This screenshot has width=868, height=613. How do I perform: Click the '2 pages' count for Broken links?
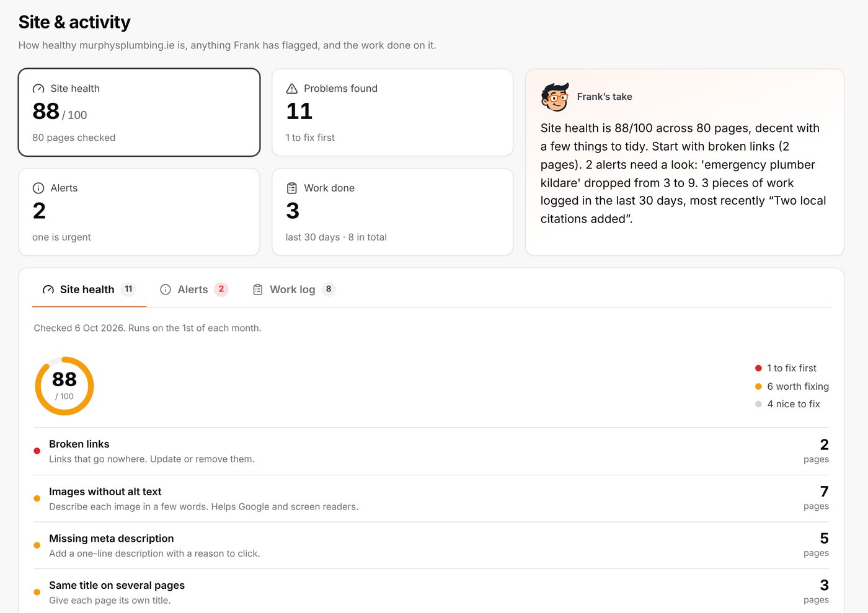(816, 451)
